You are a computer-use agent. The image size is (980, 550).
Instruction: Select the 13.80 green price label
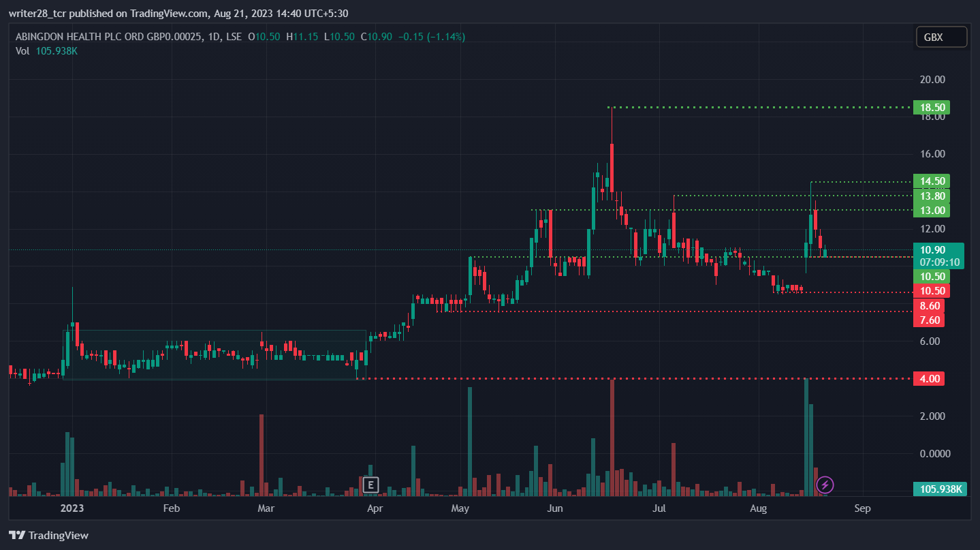(x=931, y=196)
